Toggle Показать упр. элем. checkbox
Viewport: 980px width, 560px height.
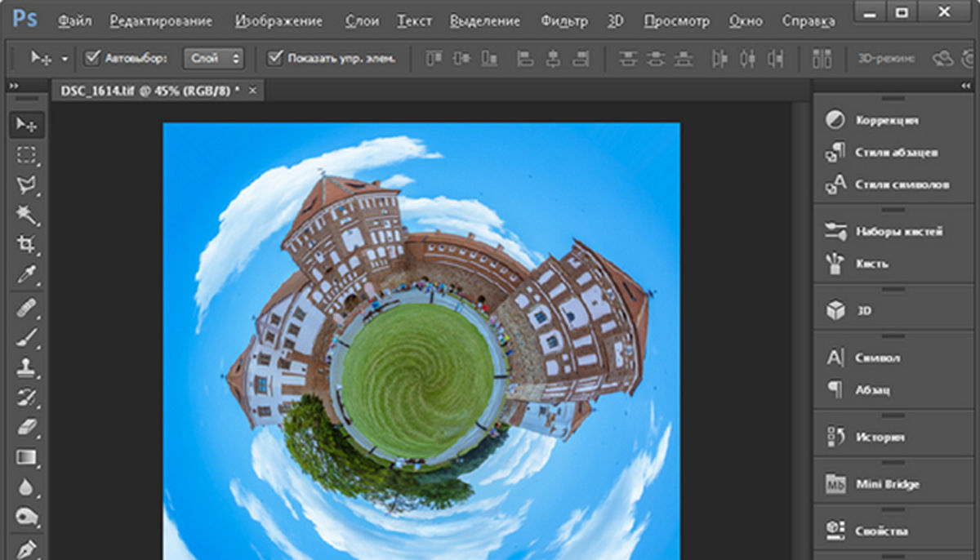coord(275,58)
